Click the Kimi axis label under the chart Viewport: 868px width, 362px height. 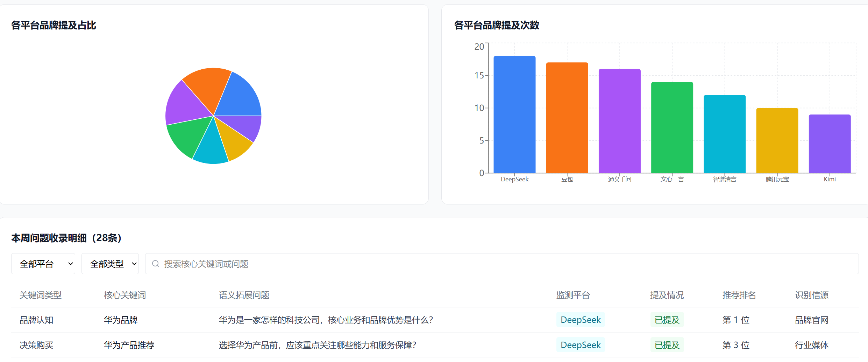click(830, 179)
